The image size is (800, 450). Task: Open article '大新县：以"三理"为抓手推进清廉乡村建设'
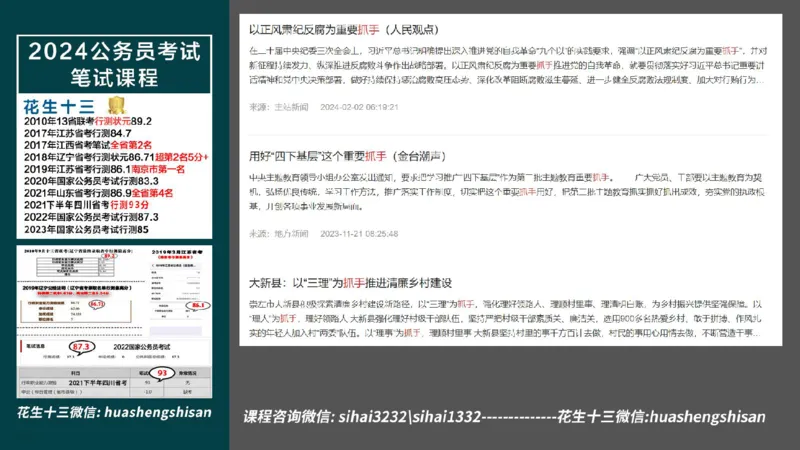pos(351,283)
